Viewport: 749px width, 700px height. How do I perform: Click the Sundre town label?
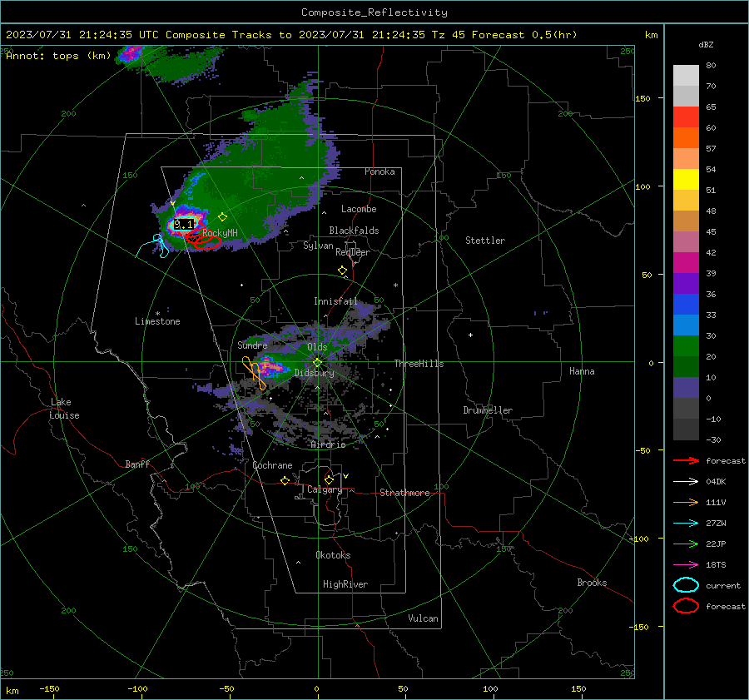pyautogui.click(x=252, y=345)
